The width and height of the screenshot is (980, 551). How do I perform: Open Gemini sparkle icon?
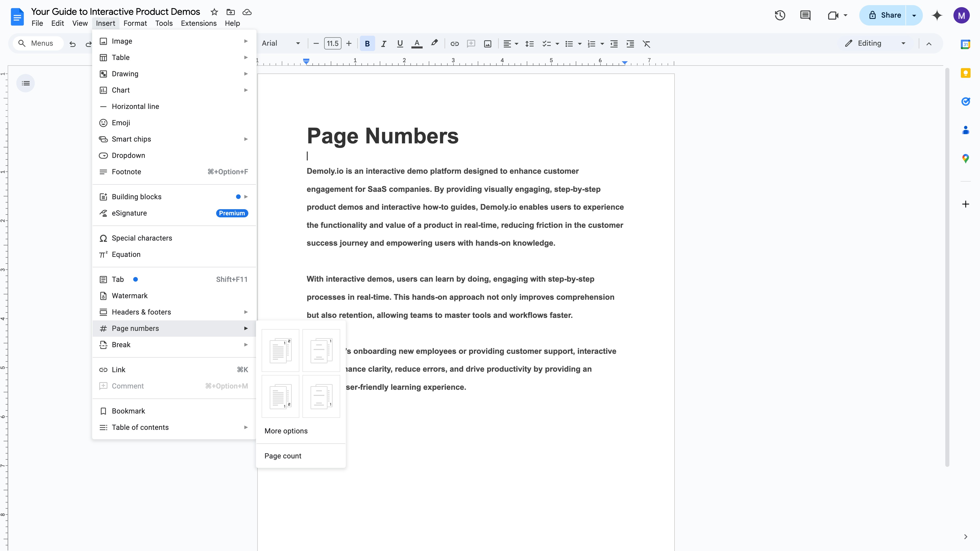click(937, 15)
